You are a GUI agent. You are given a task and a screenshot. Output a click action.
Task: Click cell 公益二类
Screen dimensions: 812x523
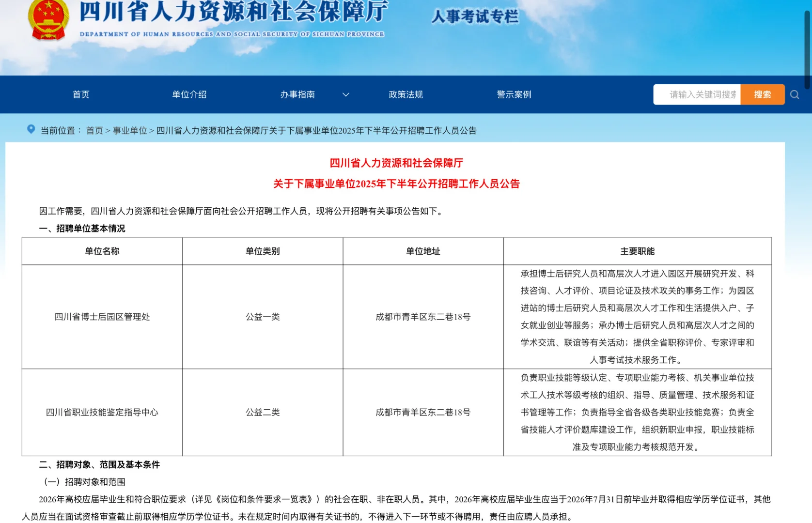point(263,413)
